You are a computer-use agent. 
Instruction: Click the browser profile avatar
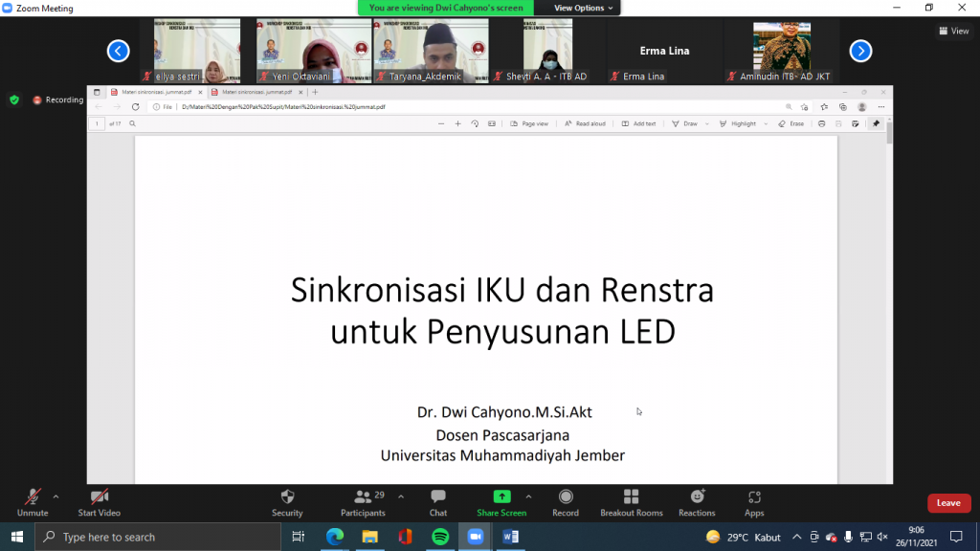click(862, 107)
